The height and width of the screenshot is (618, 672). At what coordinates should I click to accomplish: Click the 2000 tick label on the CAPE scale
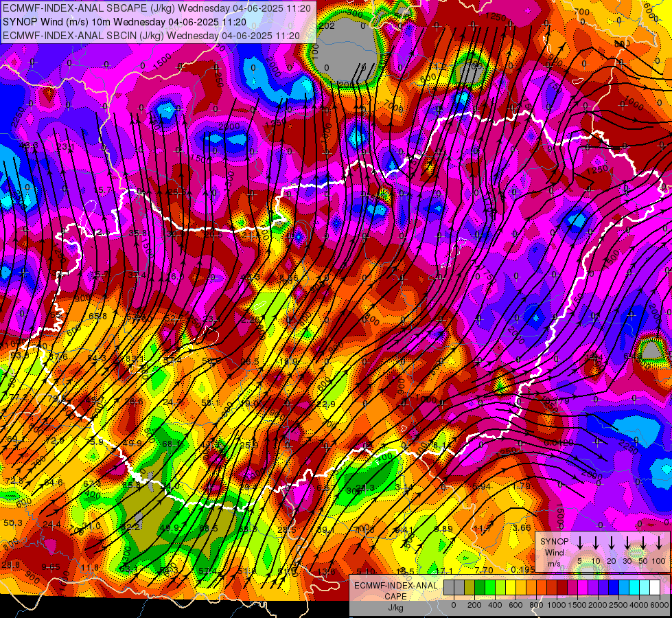point(598,605)
